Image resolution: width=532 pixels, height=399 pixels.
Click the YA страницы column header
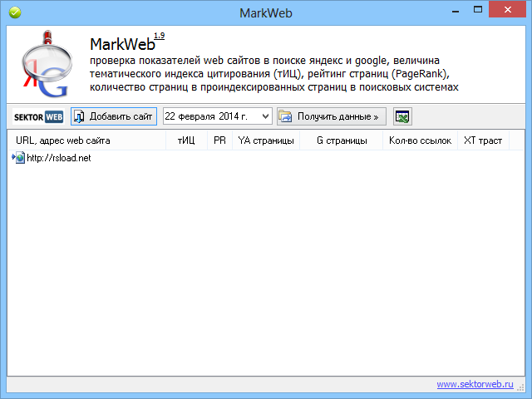(266, 140)
